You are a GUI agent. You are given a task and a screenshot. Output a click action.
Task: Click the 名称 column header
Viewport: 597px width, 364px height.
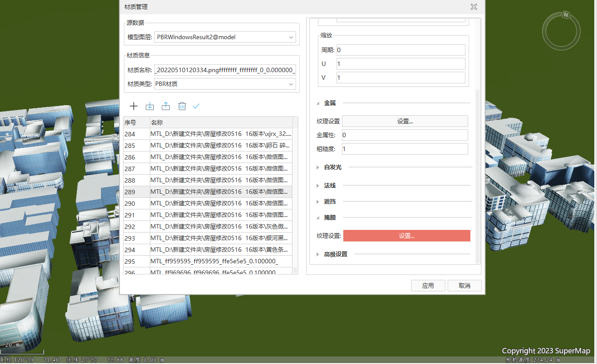221,123
